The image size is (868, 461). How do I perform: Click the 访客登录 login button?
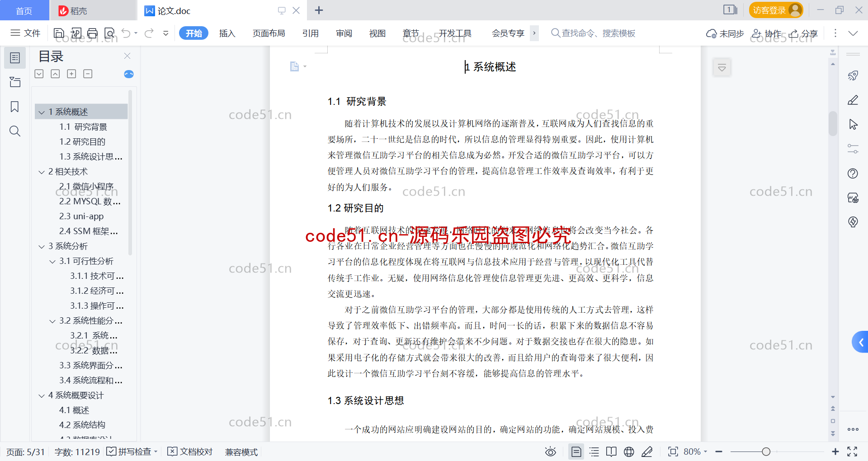coord(776,10)
